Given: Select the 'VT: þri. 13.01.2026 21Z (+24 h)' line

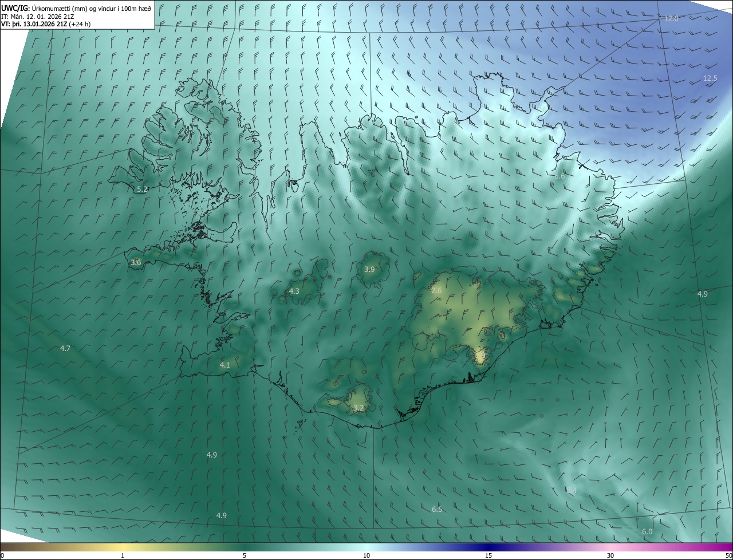Looking at the screenshot, I should 46,24.
